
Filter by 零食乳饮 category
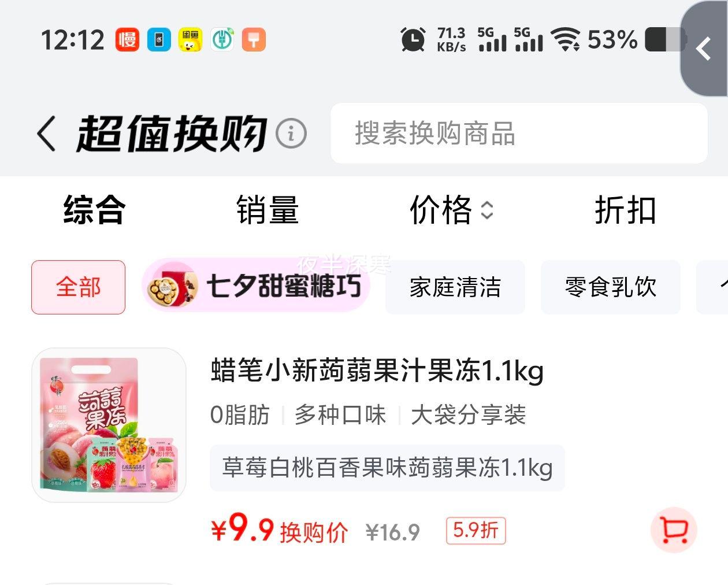click(x=611, y=287)
